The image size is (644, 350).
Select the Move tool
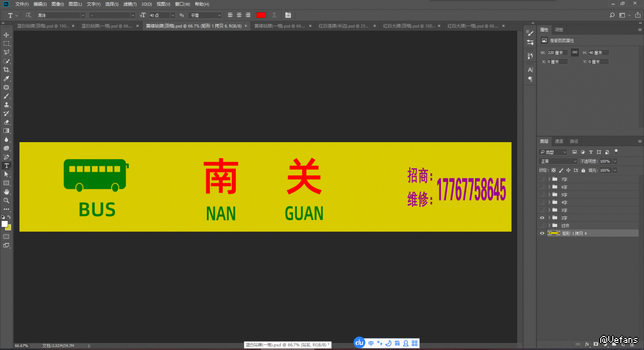click(7, 35)
